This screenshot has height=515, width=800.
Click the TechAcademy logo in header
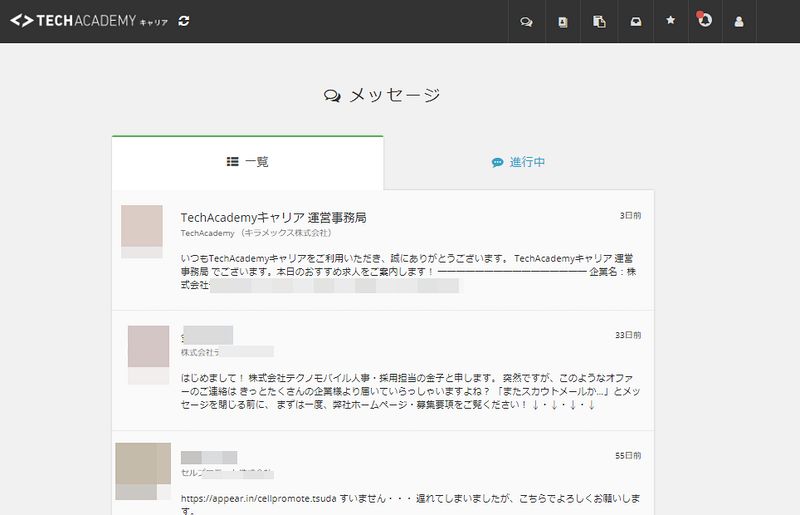(89, 21)
